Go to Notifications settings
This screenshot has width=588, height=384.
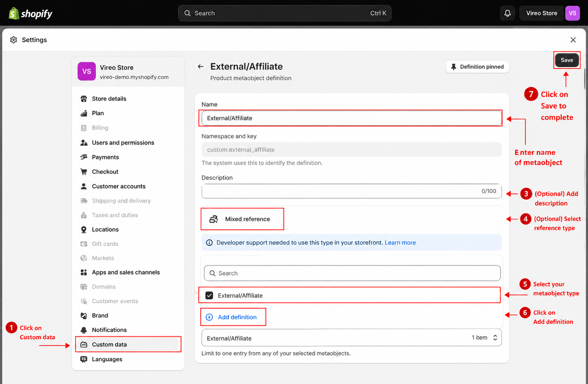[109, 330]
